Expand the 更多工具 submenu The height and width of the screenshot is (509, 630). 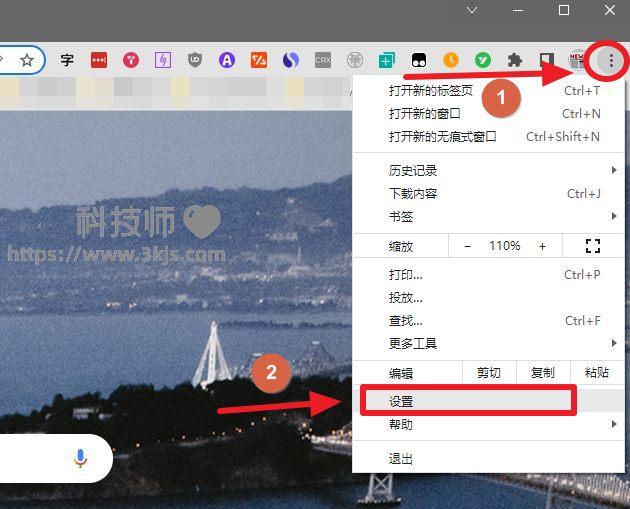488,343
